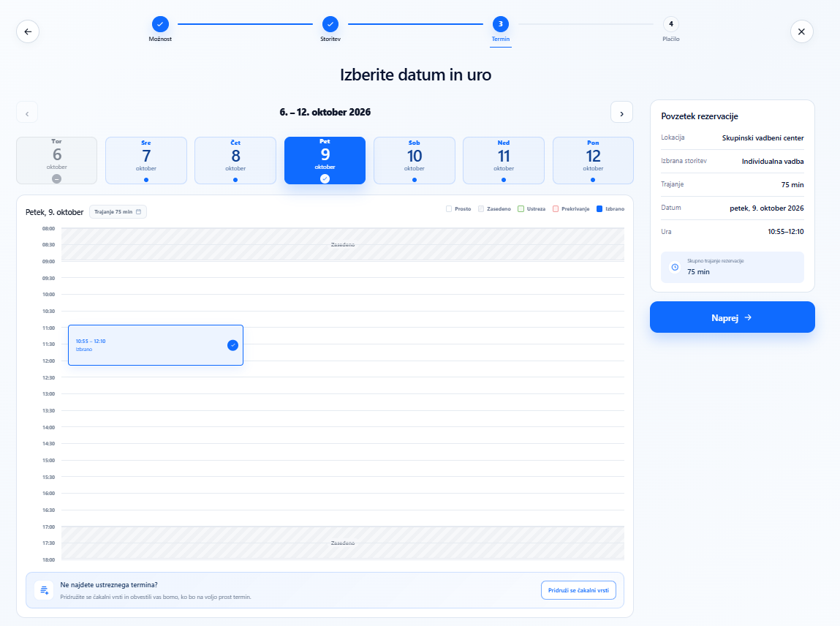Image resolution: width=840 pixels, height=626 pixels.
Task: Click the Ustreza legend swatch
Action: tap(521, 209)
